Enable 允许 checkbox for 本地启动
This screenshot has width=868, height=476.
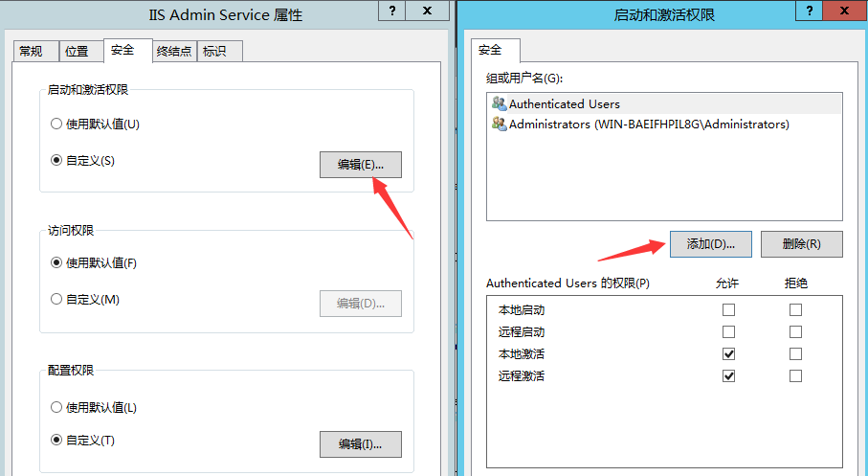729,310
